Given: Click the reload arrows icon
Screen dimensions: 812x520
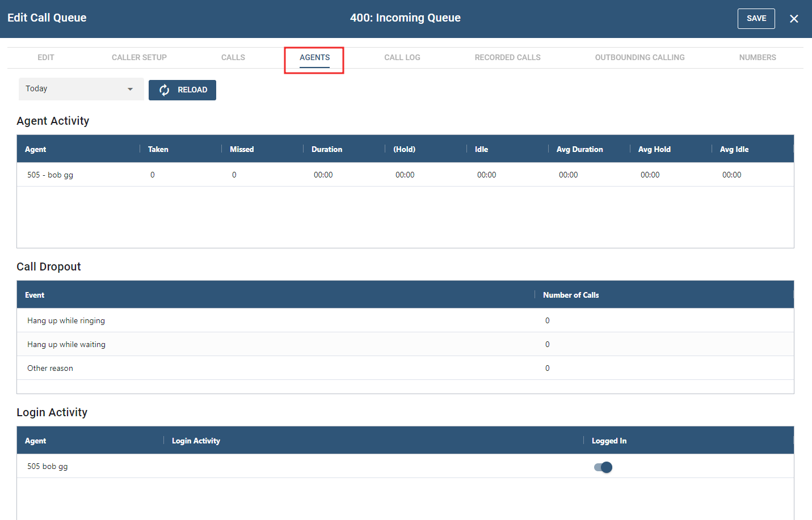Looking at the screenshot, I should pyautogui.click(x=165, y=90).
